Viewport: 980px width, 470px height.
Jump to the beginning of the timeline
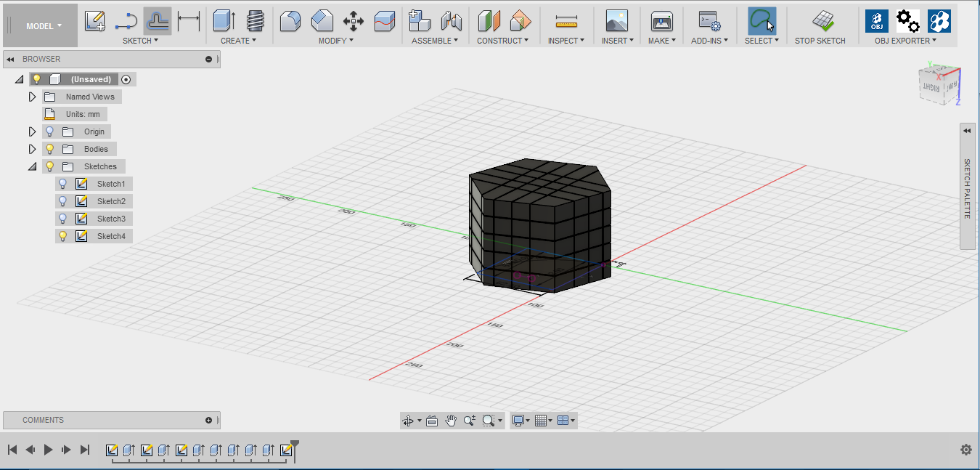(x=12, y=450)
